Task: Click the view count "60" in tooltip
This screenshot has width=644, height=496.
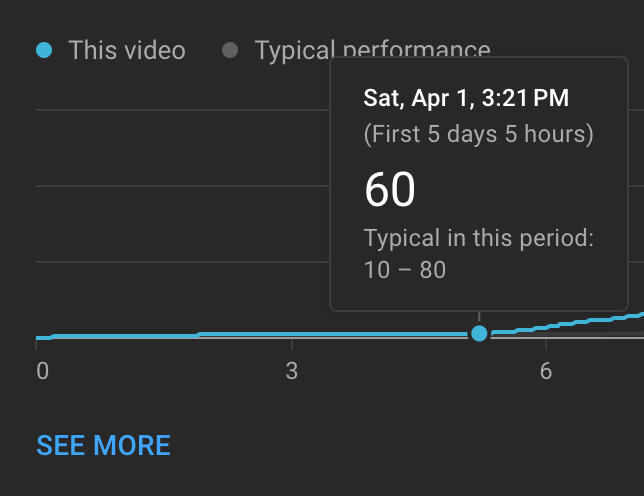Action: point(390,190)
